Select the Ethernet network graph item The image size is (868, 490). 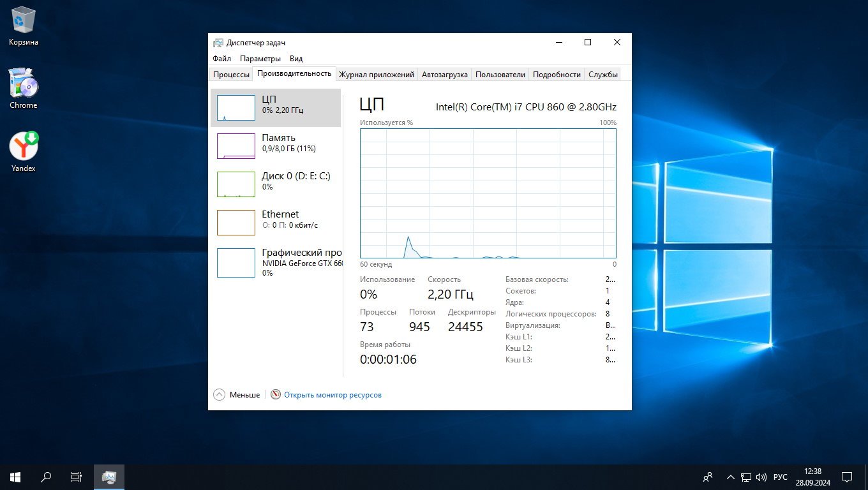pyautogui.click(x=236, y=223)
